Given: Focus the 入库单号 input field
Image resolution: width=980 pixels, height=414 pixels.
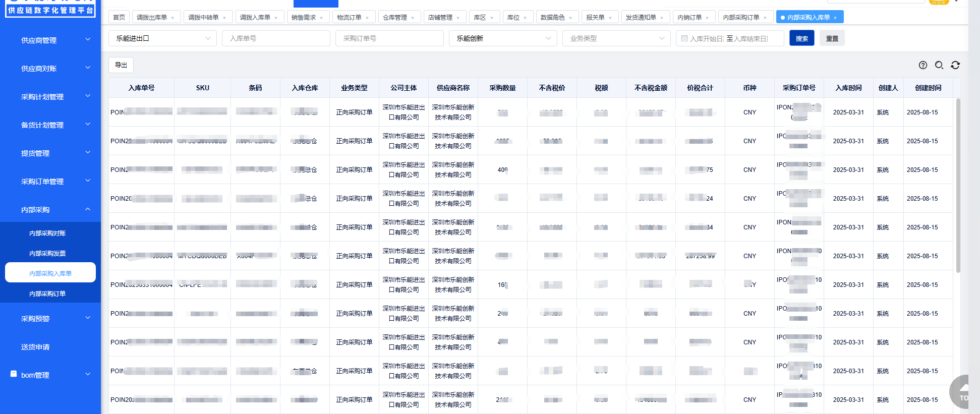Looking at the screenshot, I should pyautogui.click(x=275, y=38).
